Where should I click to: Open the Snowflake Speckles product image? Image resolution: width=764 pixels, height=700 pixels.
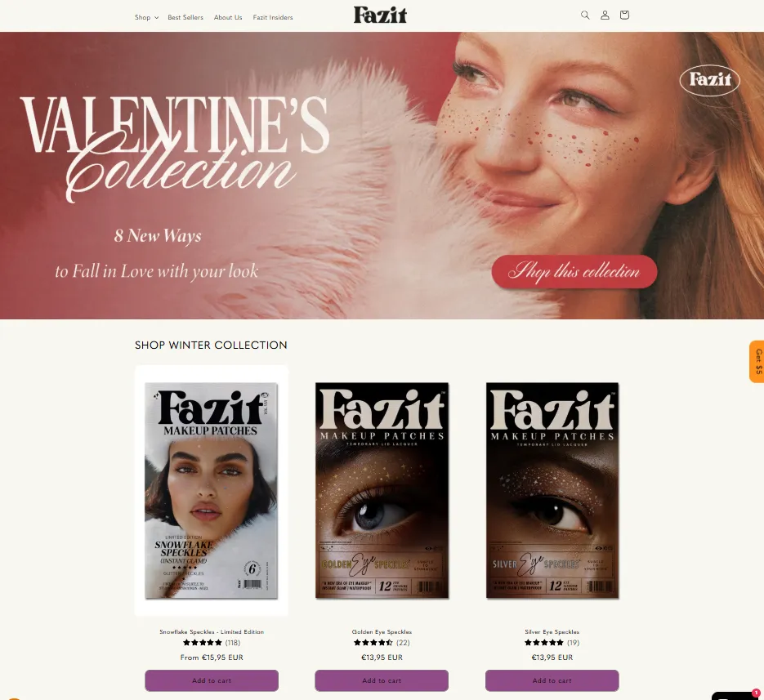point(212,491)
